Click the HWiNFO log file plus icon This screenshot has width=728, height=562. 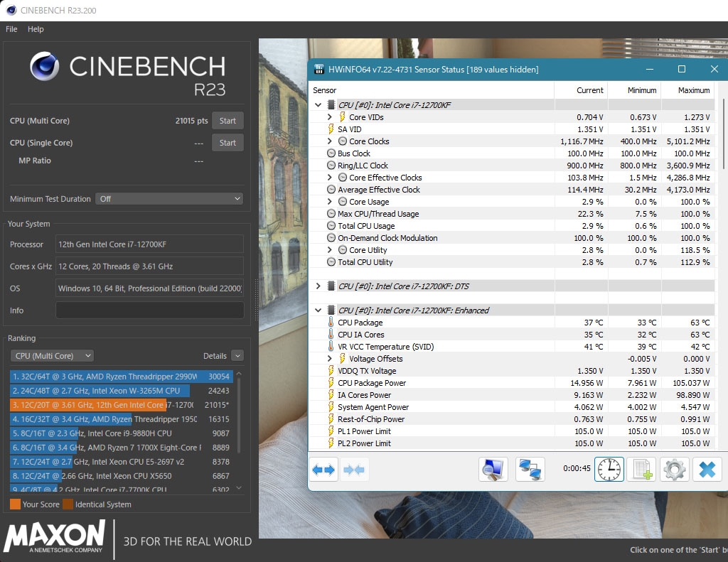[642, 469]
